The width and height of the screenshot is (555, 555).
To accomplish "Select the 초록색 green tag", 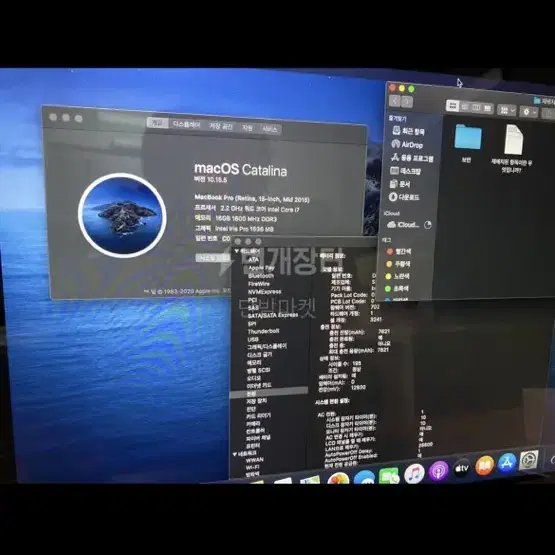I will tap(396, 288).
